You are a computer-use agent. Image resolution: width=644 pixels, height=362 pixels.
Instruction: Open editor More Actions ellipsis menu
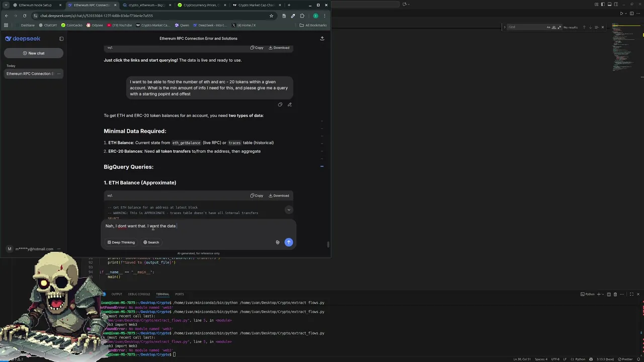[638, 14]
